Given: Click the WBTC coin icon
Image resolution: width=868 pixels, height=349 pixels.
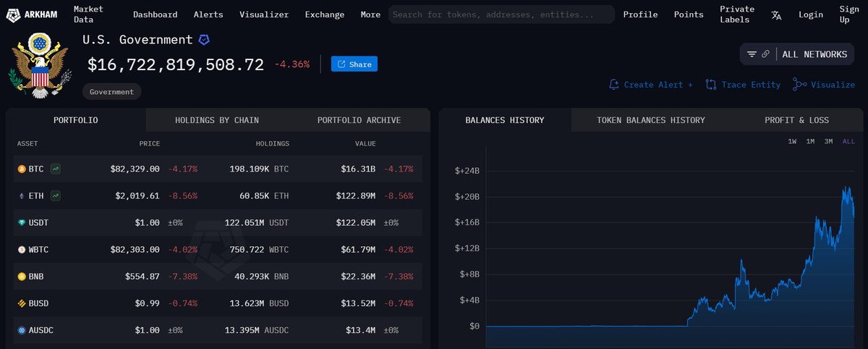Looking at the screenshot, I should [x=22, y=249].
